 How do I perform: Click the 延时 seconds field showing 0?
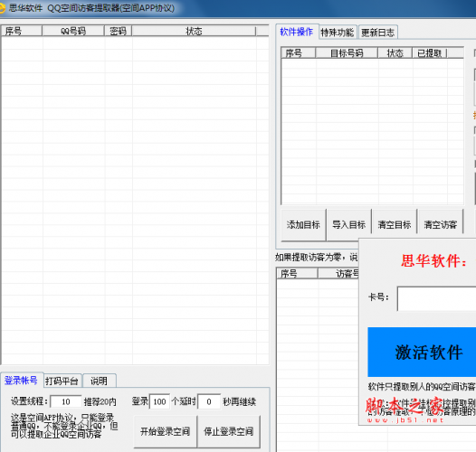pyautogui.click(x=209, y=402)
